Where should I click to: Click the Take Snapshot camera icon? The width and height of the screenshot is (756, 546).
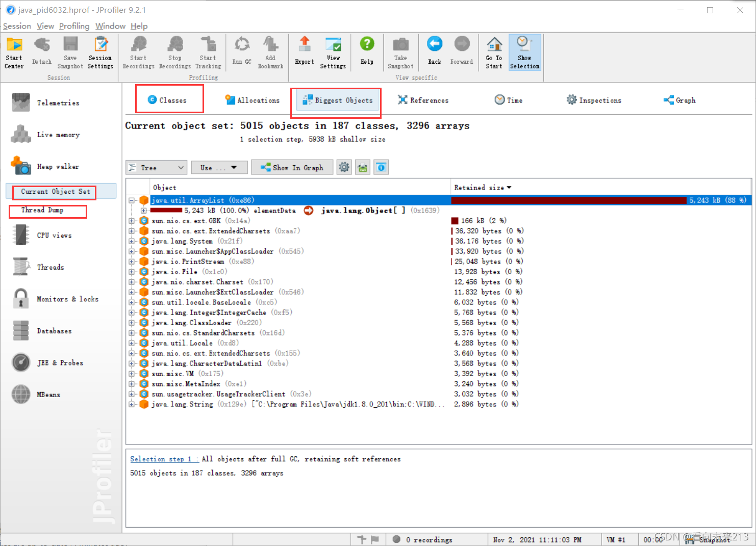[400, 53]
